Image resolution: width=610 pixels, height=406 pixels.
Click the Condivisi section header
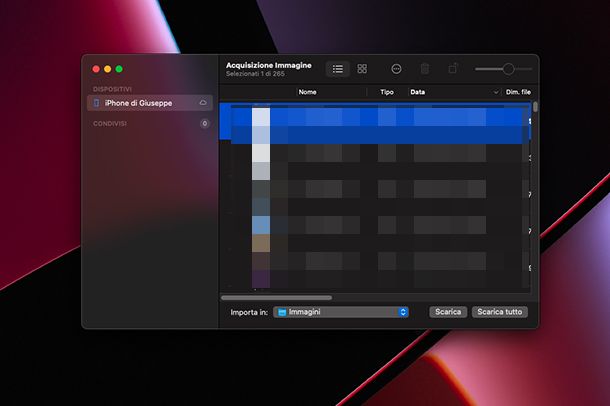pos(110,124)
